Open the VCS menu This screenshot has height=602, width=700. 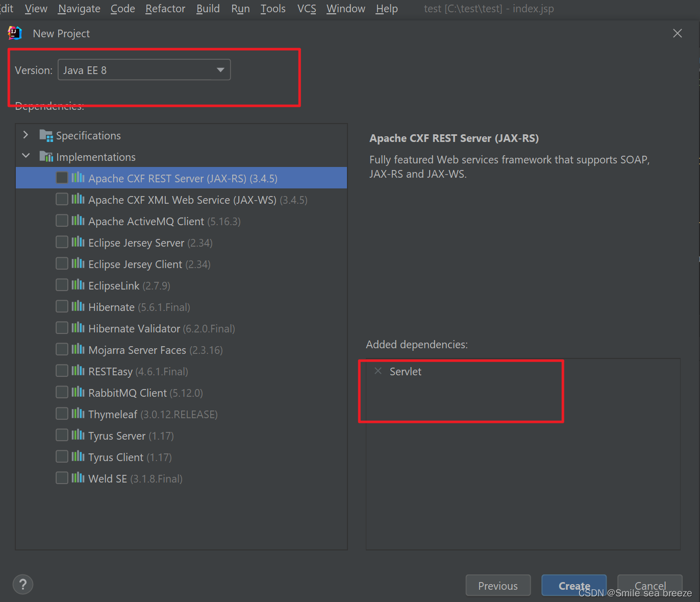307,9
